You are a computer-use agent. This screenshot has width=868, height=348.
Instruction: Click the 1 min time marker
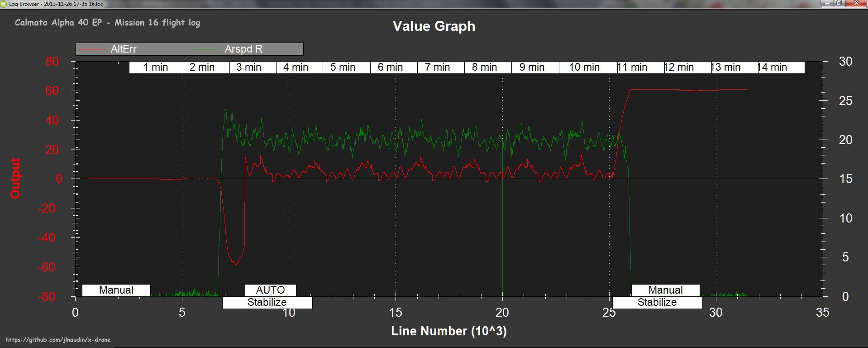click(x=156, y=67)
